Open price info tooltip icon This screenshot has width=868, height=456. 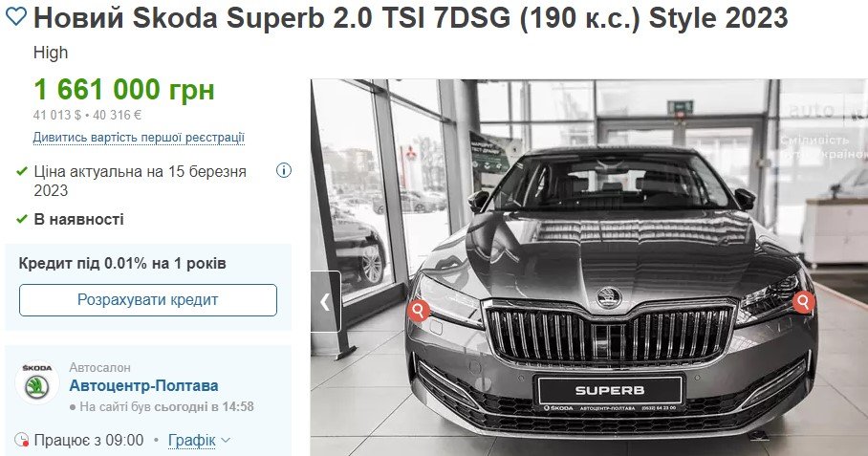(x=283, y=170)
